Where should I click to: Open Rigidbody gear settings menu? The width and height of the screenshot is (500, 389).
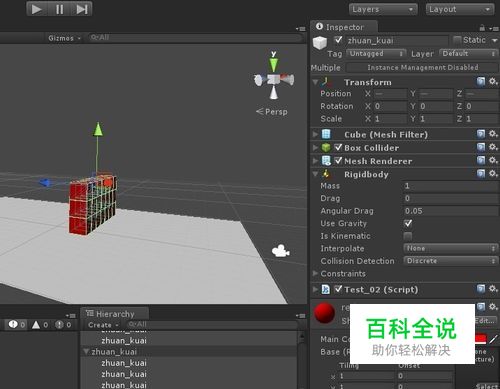(x=493, y=173)
